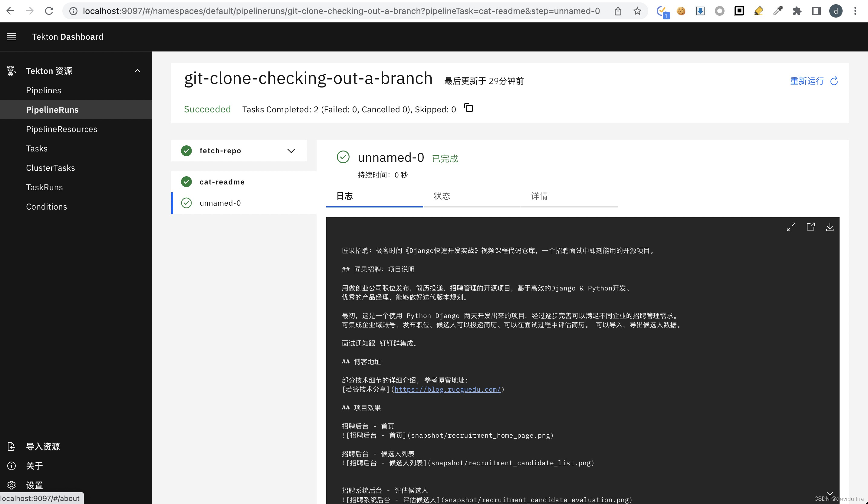Click the Tekton Dashboard title

pos(67,37)
